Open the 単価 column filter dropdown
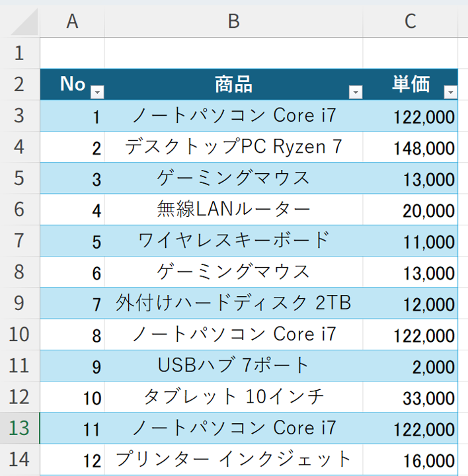468x476 pixels. [x=450, y=93]
